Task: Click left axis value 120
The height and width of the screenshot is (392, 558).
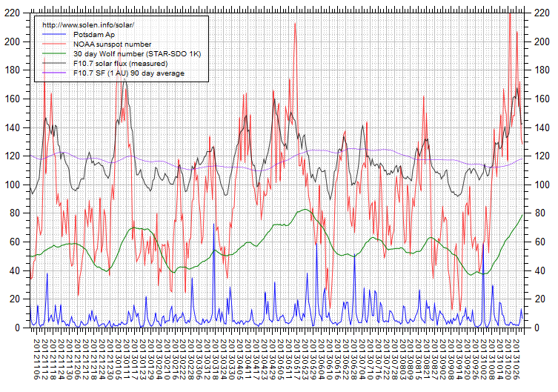Action: pyautogui.click(x=12, y=156)
